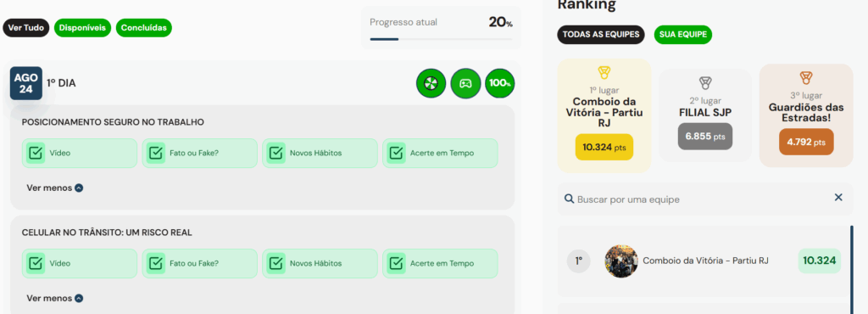Click the Guardiões das Estradas! podium name
This screenshot has height=314, width=868.
tap(806, 112)
